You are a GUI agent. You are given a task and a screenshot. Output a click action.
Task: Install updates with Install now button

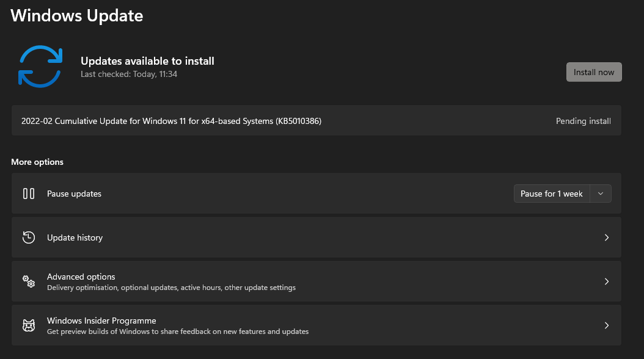[594, 72]
